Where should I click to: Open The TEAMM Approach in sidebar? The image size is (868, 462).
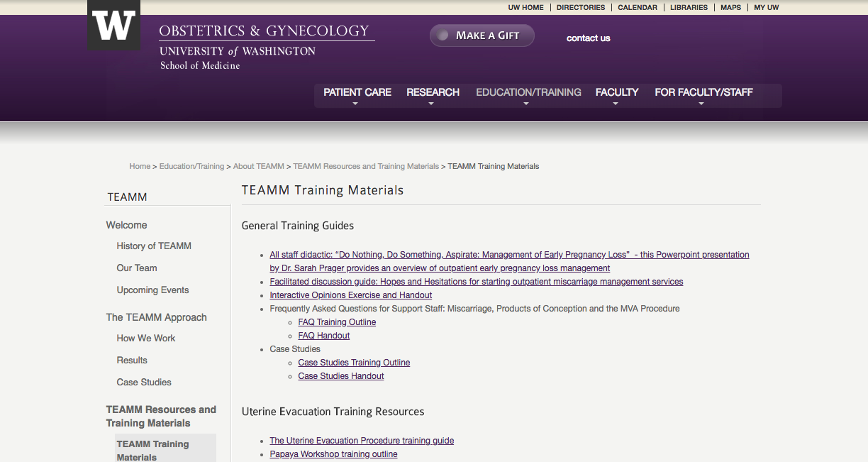click(x=157, y=317)
